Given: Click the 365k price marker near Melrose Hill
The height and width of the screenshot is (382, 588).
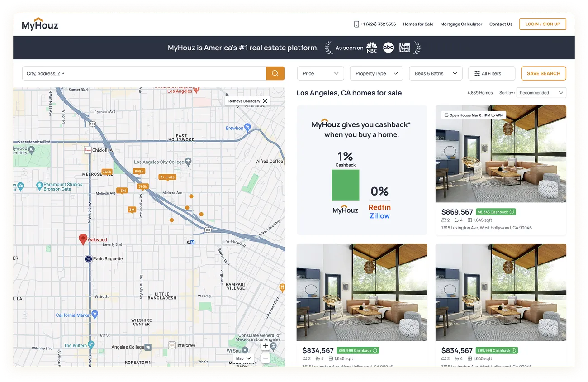Looking at the screenshot, I should (107, 172).
